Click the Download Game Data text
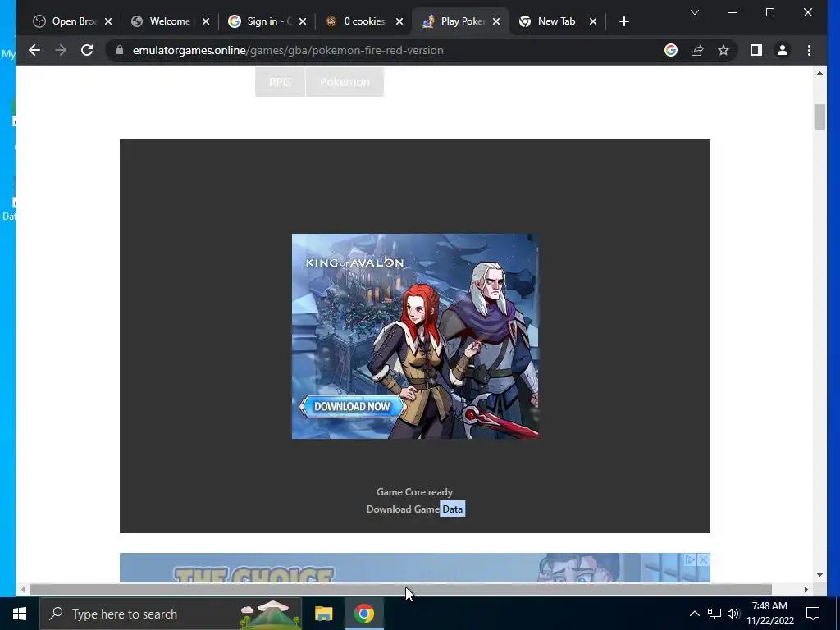 point(414,509)
